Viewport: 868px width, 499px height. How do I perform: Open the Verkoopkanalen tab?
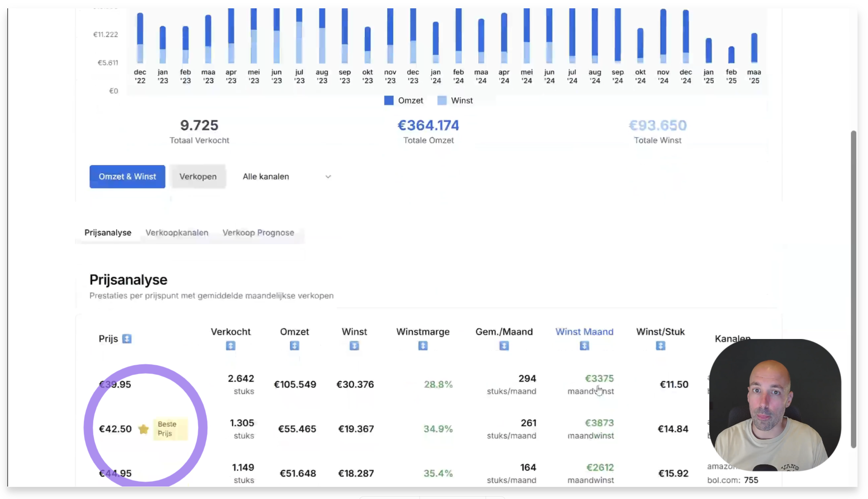176,233
